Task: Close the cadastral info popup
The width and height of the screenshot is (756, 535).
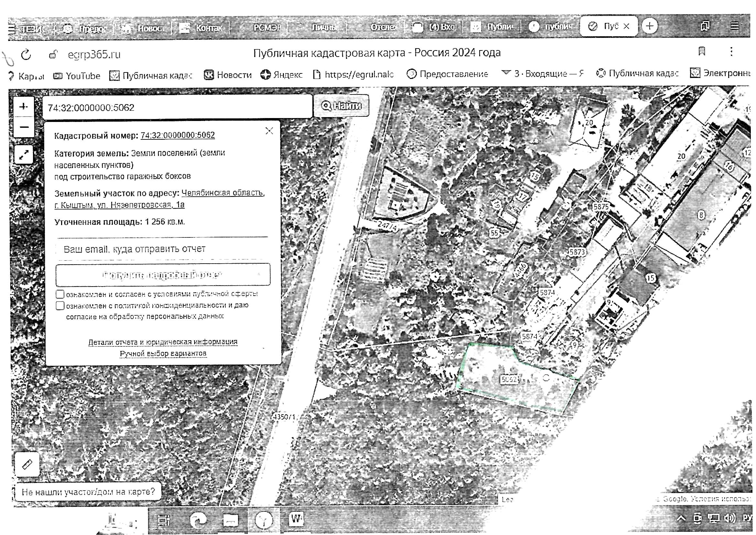Action: point(269,131)
